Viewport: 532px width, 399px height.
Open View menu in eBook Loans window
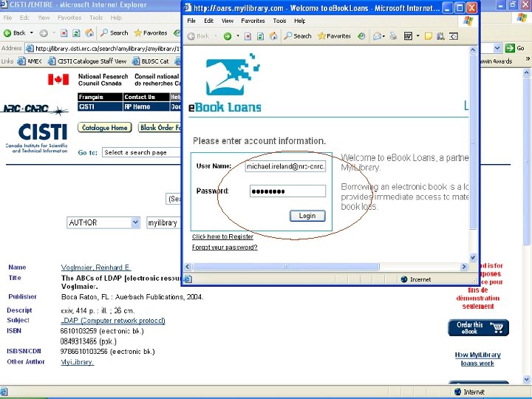pos(228,21)
